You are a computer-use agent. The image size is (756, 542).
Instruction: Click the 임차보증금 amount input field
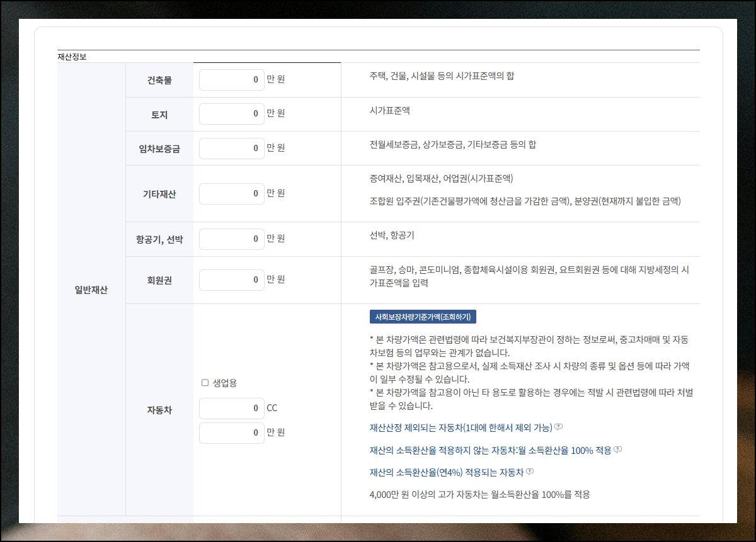tap(232, 149)
